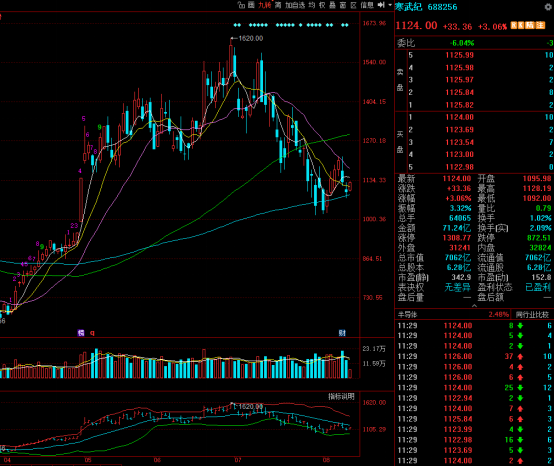The width and height of the screenshot is (554, 466).
Task: Open the 同行业比较 industry comparison tab
Action: pos(532,314)
